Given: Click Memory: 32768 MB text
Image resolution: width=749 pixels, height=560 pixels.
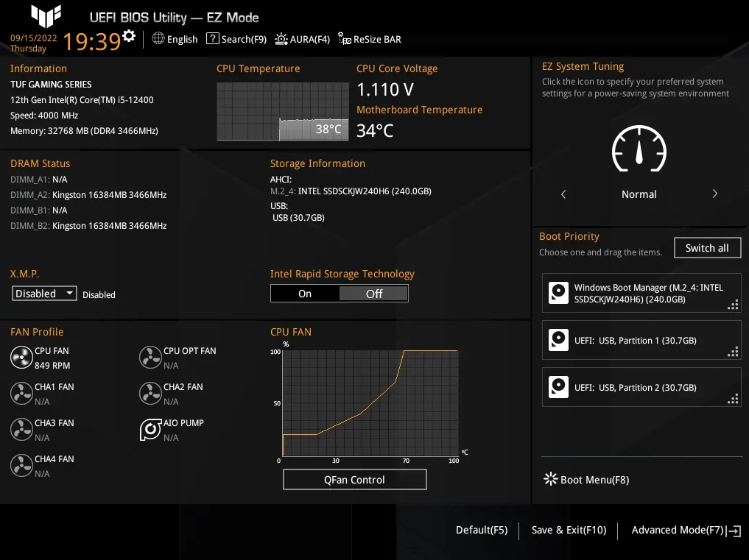Looking at the screenshot, I should coord(84,131).
